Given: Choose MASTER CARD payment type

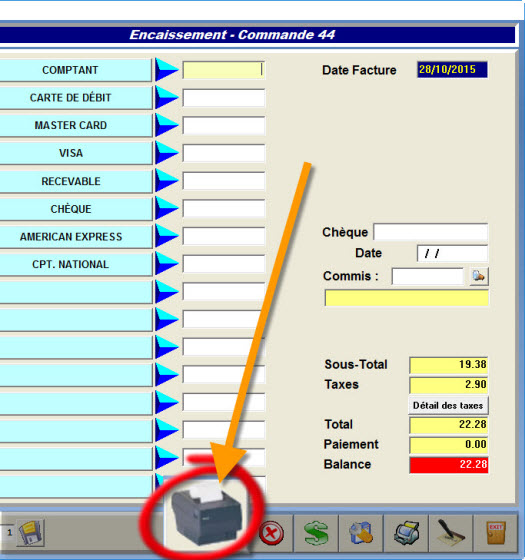Looking at the screenshot, I should tap(70, 125).
